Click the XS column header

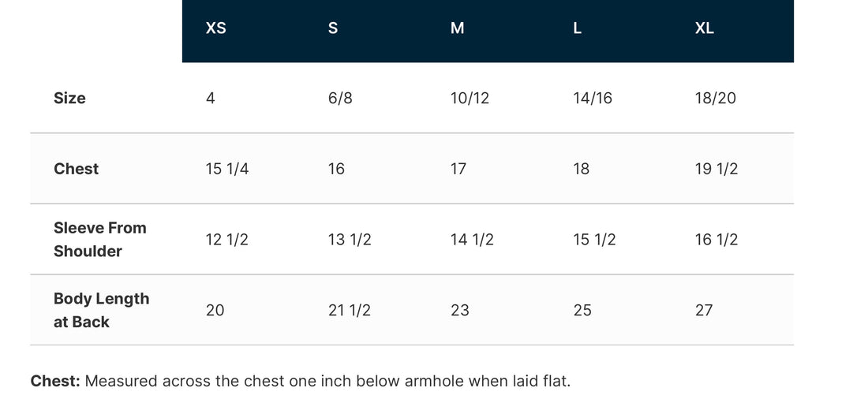tap(215, 28)
